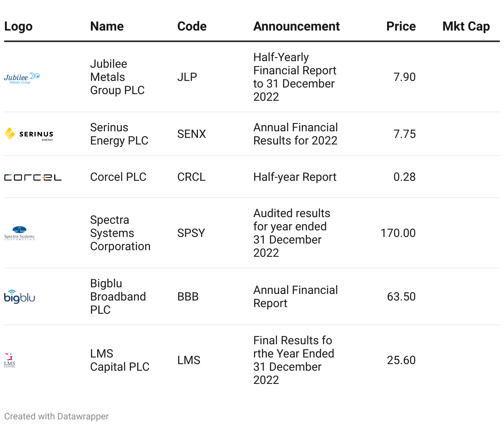The width and height of the screenshot is (504, 426).
Task: Open Bigblu Annual Financial Report announcement
Action: point(295,297)
